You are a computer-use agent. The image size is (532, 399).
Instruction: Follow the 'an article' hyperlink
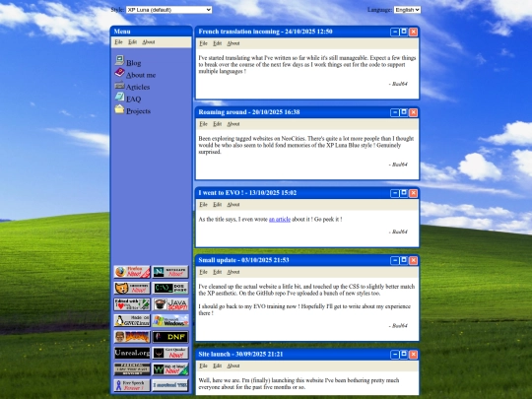point(280,220)
